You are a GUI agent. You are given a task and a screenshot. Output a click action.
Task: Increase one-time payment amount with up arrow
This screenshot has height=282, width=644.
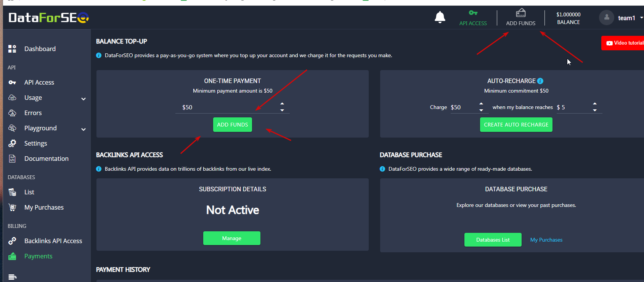pos(282,104)
